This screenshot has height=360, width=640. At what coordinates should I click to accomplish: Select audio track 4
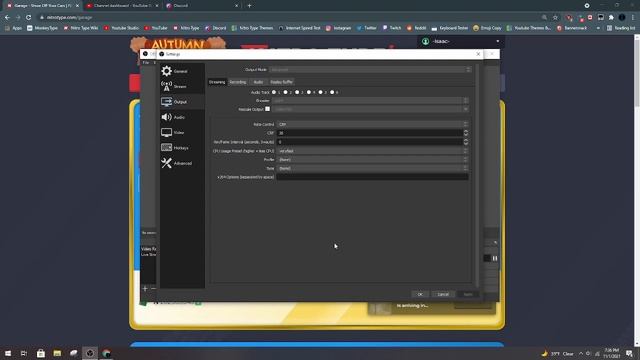[309, 92]
